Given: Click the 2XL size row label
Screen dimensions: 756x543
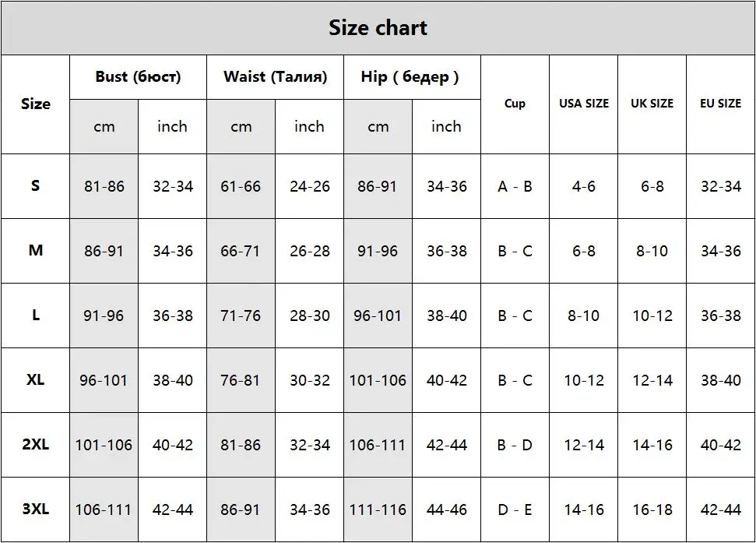Looking at the screenshot, I should [36, 445].
